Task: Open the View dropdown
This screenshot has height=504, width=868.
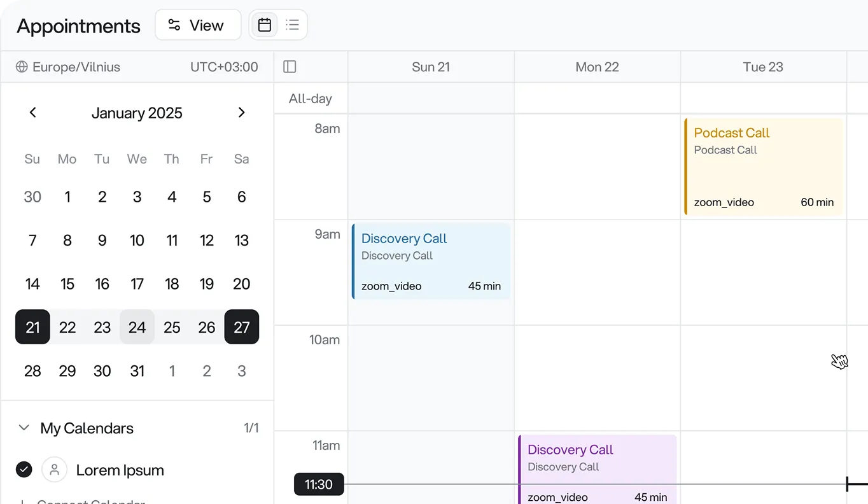Action: pyautogui.click(x=198, y=25)
